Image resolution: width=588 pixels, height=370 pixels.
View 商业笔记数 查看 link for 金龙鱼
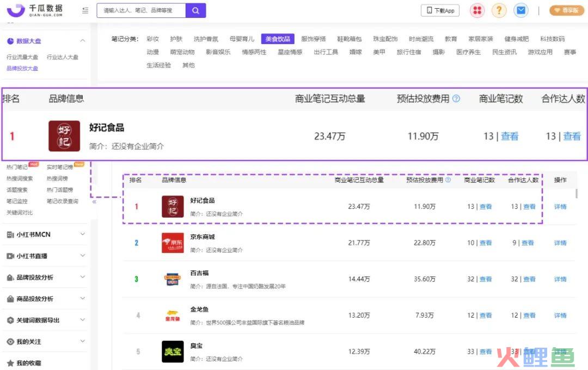[x=486, y=315]
